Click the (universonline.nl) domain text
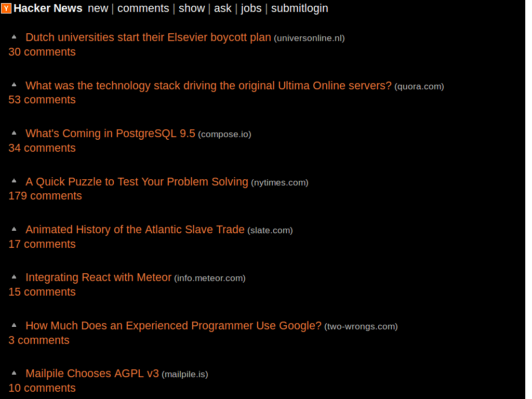 [x=310, y=38]
